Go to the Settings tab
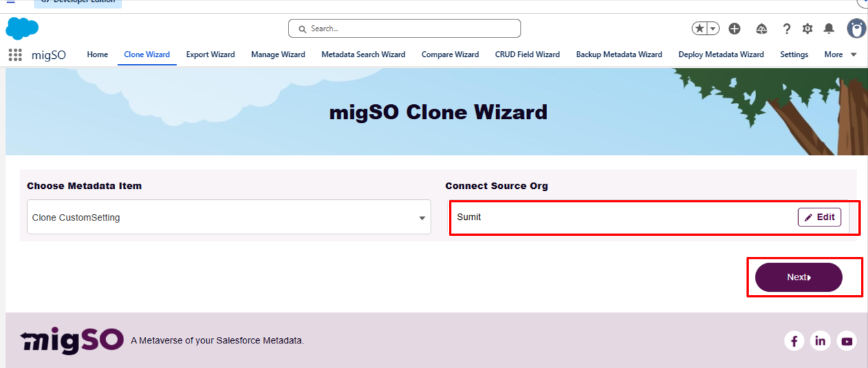This screenshot has width=868, height=368. pyautogui.click(x=794, y=54)
